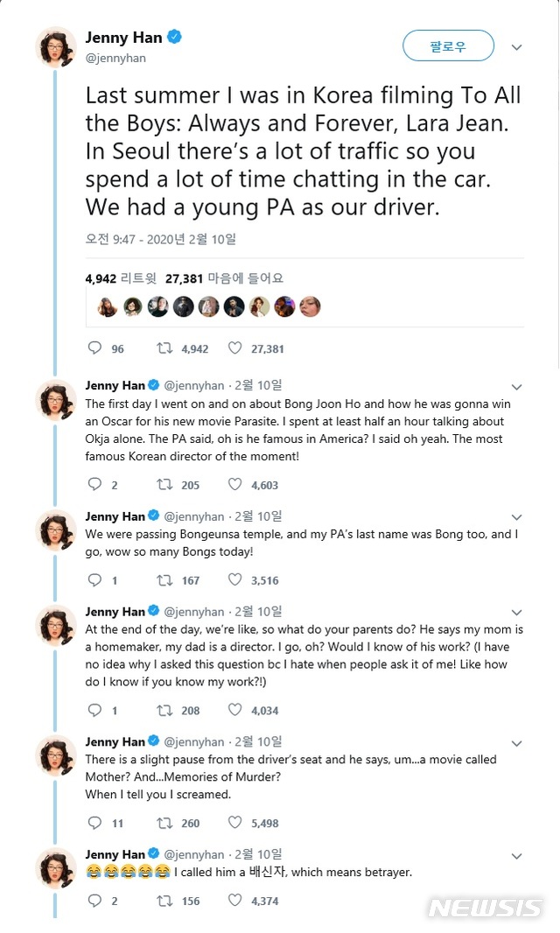Open the main tweet's options chevron

[516, 46]
